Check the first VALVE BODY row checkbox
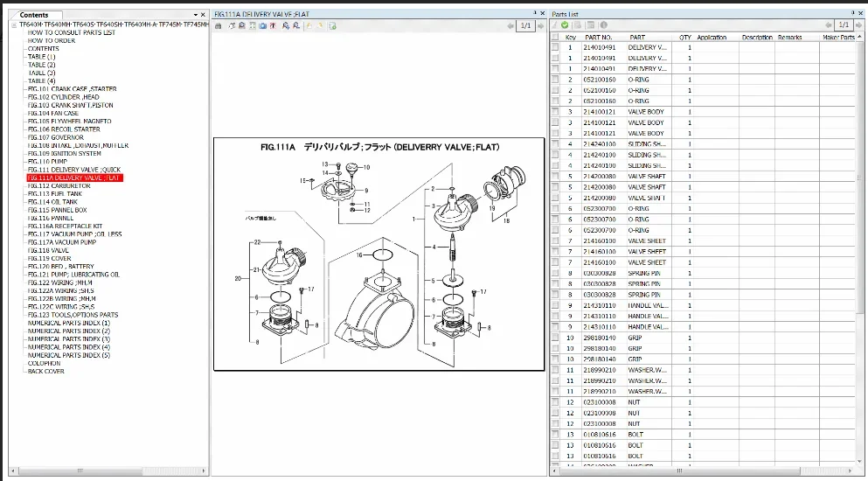The width and height of the screenshot is (868, 481). 555,112
